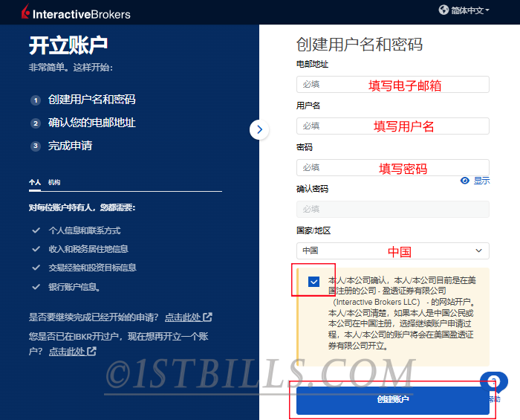520x420 pixels.
Task: Click step 3 完成申请 number icon
Action: pos(35,146)
